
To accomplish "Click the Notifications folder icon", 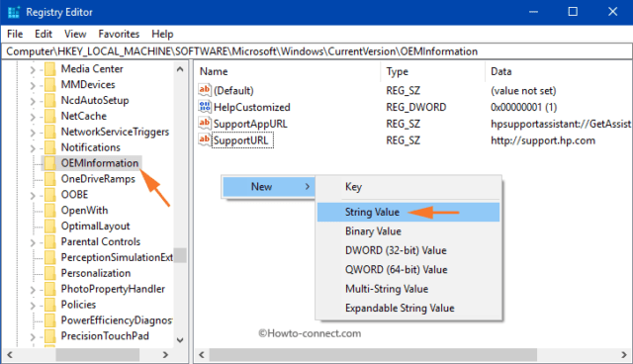I will tap(50, 147).
